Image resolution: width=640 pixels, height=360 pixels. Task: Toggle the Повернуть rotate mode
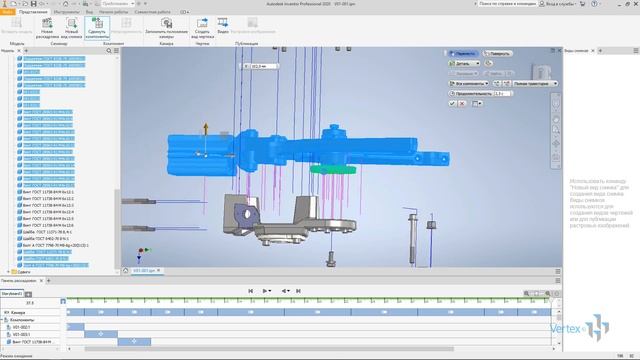(498, 53)
